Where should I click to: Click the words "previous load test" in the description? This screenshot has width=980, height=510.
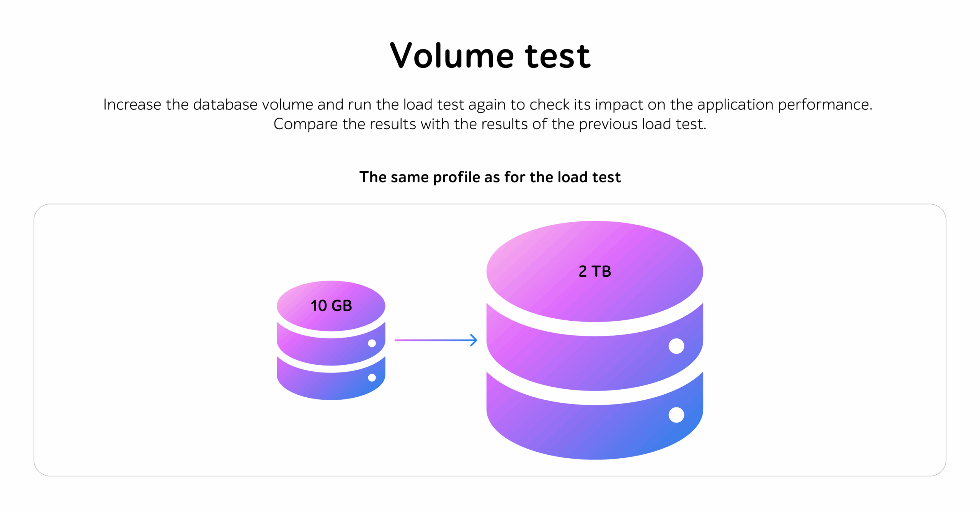tap(642, 124)
